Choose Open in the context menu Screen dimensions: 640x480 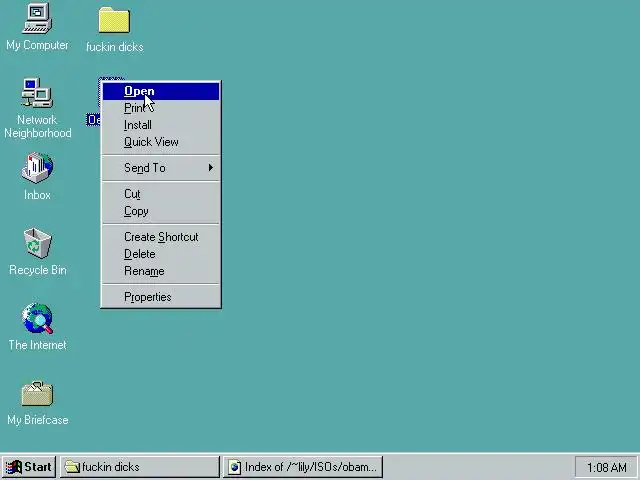click(161, 91)
